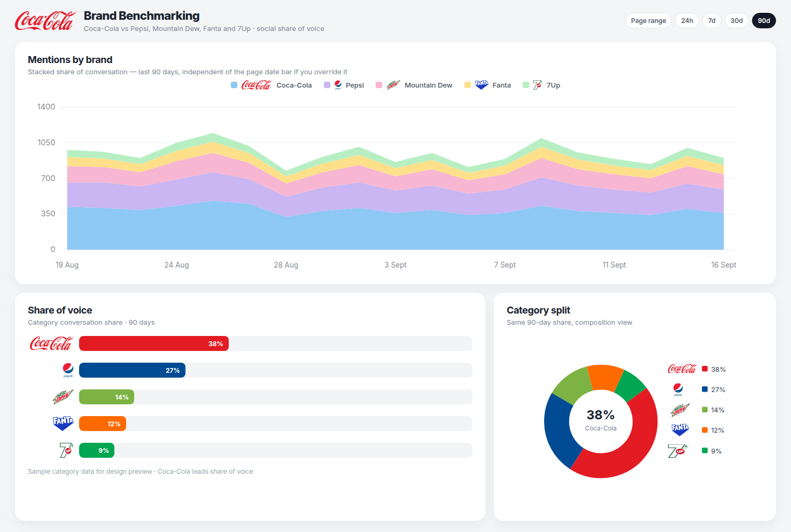Click the 38% center label of the donut
791x532 pixels.
(x=601, y=415)
